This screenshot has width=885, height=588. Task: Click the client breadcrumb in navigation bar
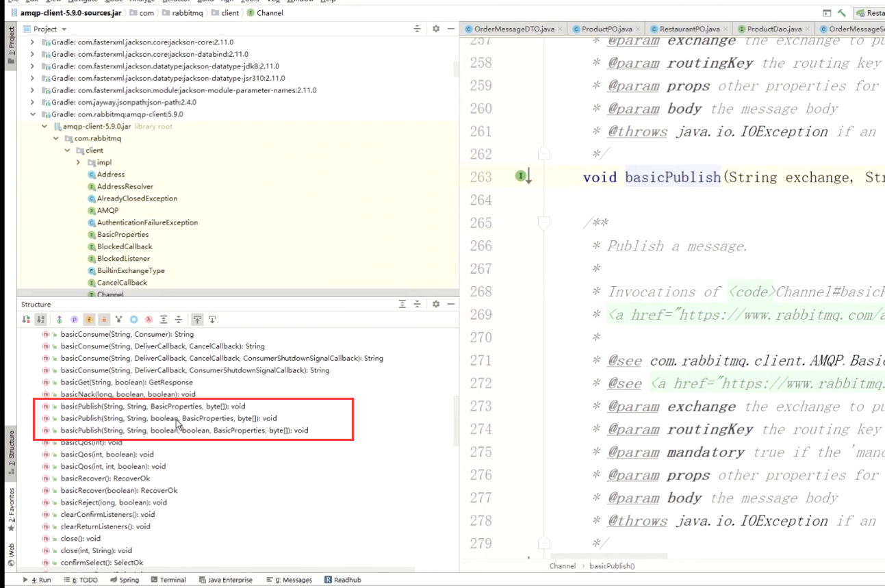pyautogui.click(x=226, y=12)
